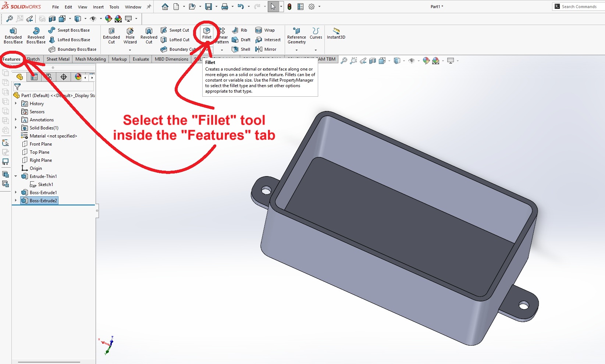Screen dimensions: 605x364
Task: Activate the Shell feature tool
Action: 241,49
